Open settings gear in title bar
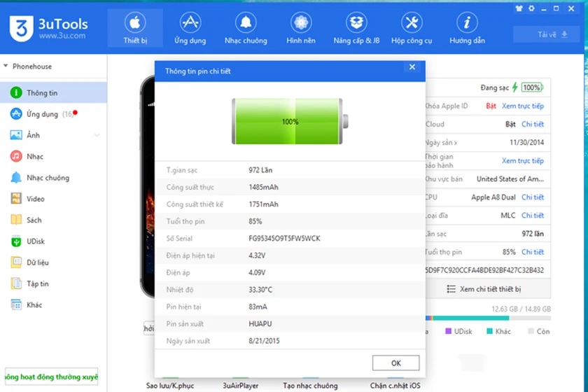This screenshot has width=588, height=392. (531, 8)
